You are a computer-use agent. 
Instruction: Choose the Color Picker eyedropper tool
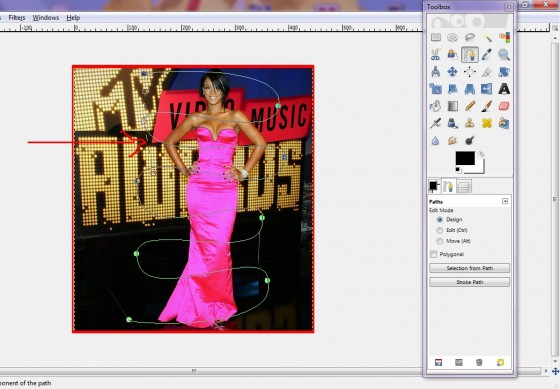coord(486,55)
